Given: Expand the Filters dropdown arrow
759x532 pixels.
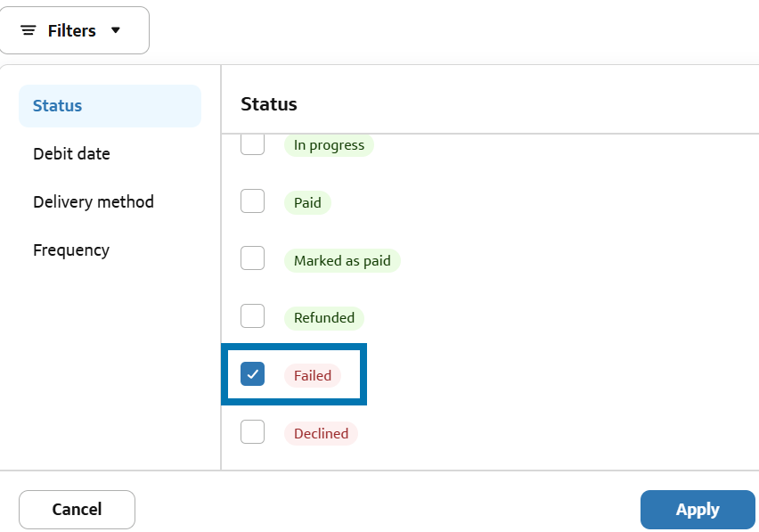Looking at the screenshot, I should coord(115,30).
